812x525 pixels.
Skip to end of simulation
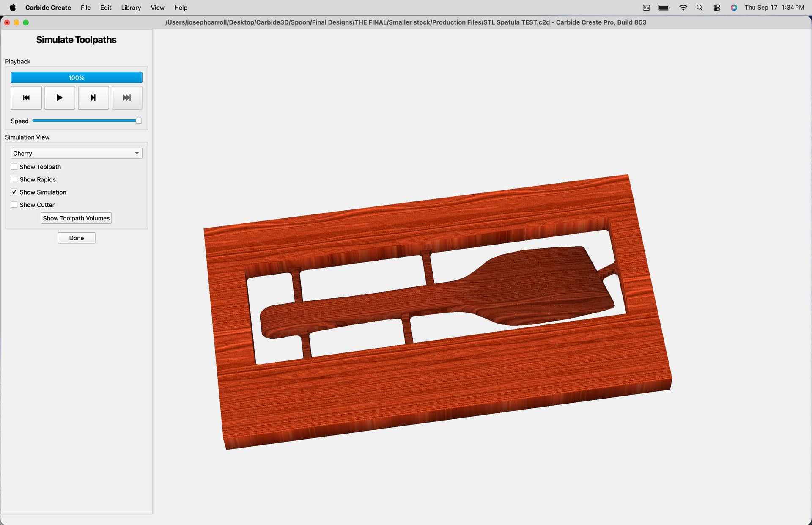[x=127, y=98]
